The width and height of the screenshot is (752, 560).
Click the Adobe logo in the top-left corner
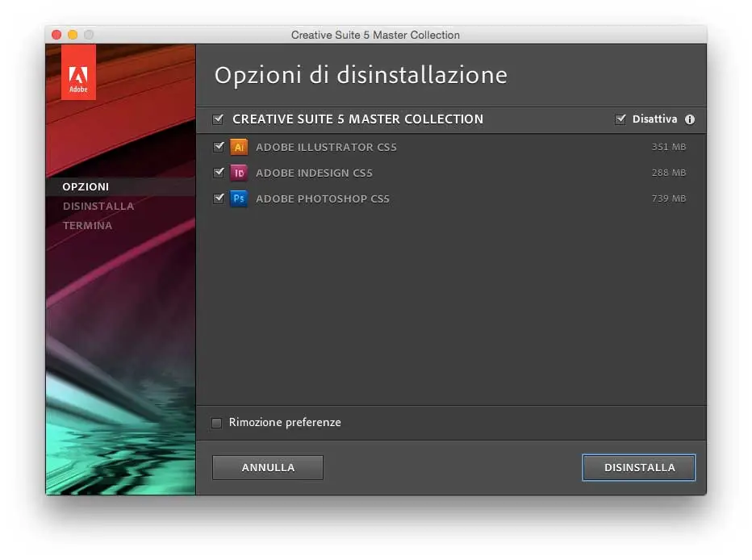pyautogui.click(x=78, y=71)
